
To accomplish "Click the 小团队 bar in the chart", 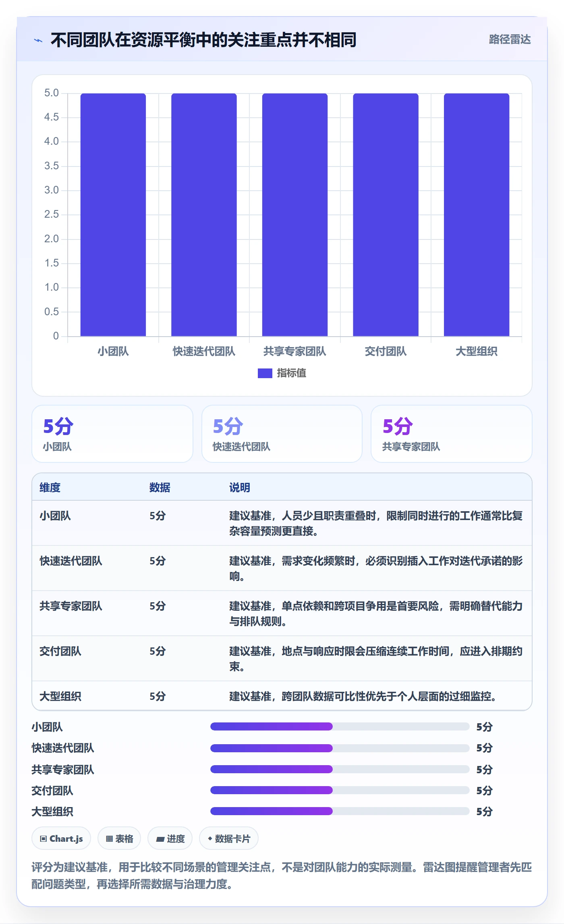I will [x=113, y=214].
